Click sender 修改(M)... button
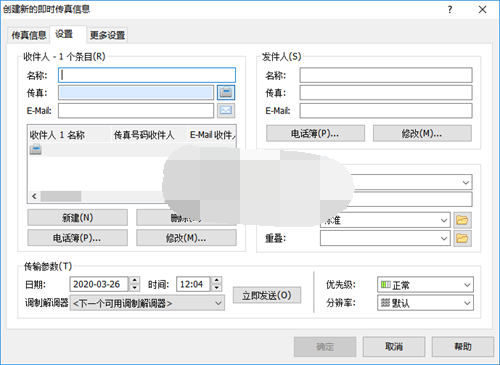The width and height of the screenshot is (500, 365). tap(422, 133)
